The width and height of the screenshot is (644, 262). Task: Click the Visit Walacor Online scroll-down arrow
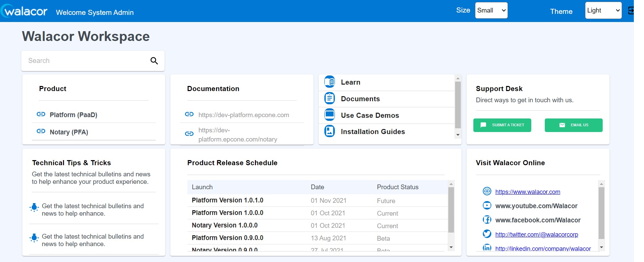[601, 247]
